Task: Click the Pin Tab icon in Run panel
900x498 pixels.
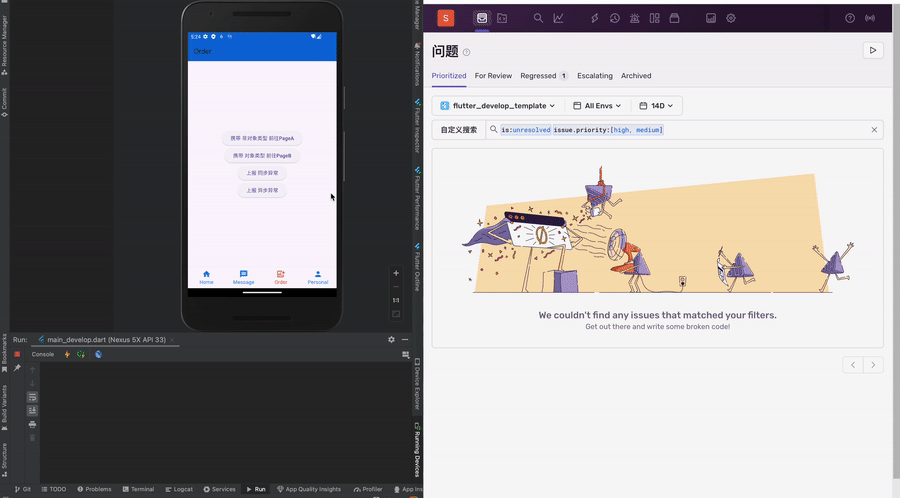Action: tap(17, 368)
